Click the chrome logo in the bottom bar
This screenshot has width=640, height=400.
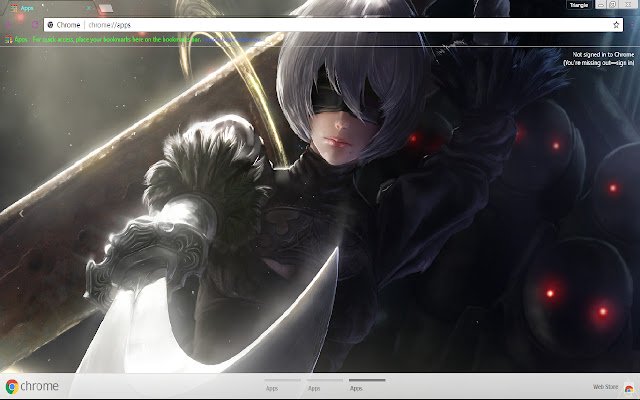pos(32,386)
